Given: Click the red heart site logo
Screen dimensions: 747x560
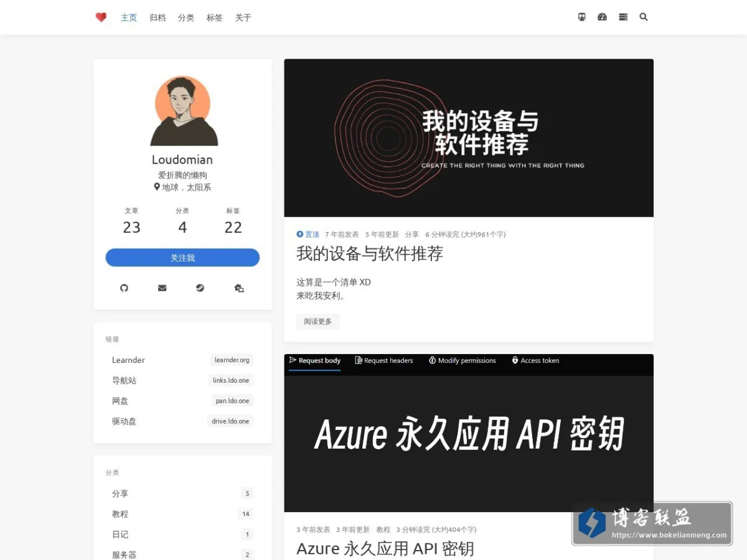Looking at the screenshot, I should pyautogui.click(x=101, y=17).
